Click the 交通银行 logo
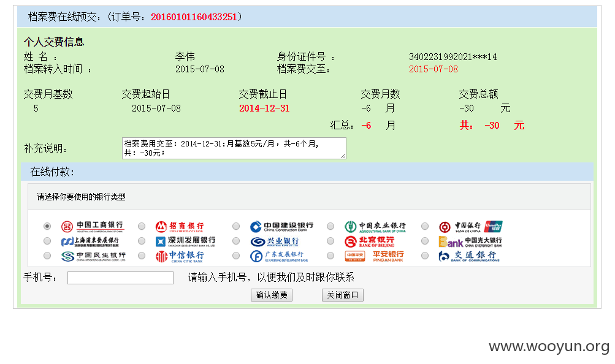The height and width of the screenshot is (364, 615). click(x=469, y=256)
